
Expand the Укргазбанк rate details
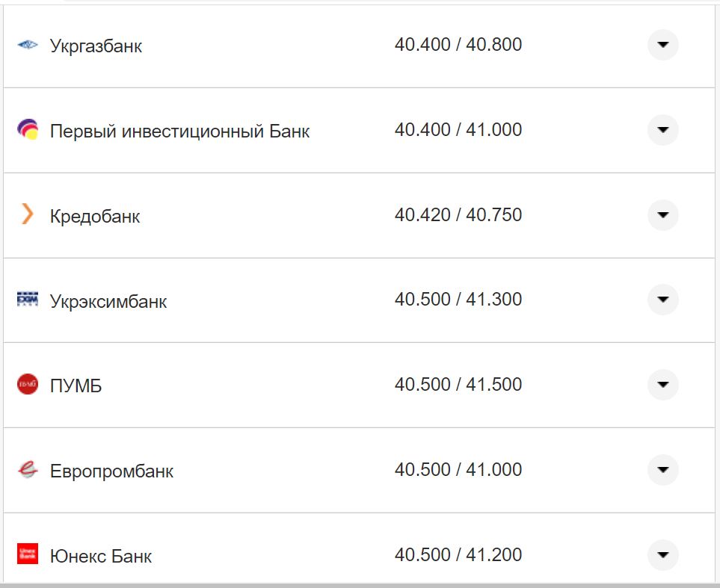[x=662, y=45]
